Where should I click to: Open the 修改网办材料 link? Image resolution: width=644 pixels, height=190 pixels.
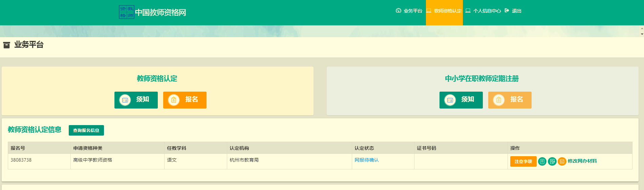582,161
